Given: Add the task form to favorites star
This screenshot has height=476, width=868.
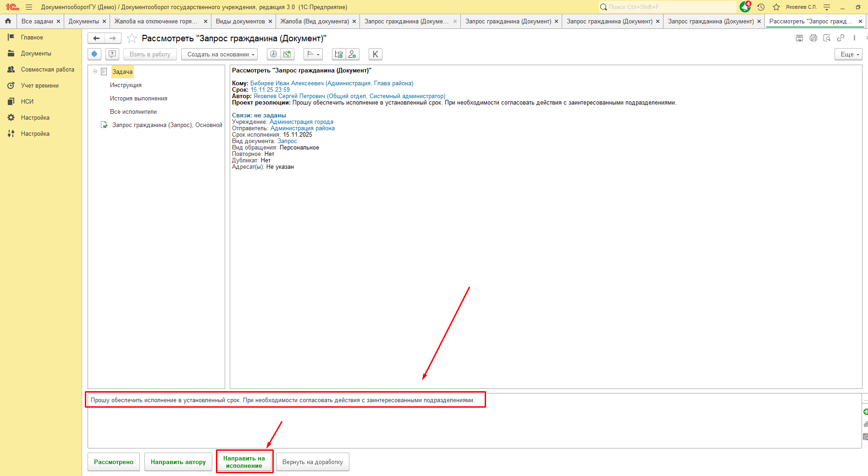Looking at the screenshot, I should pos(132,39).
